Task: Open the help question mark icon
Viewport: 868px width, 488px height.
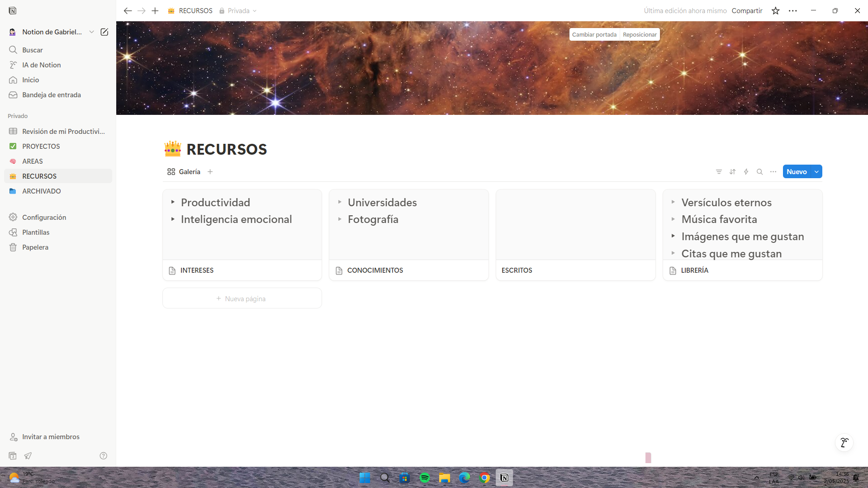Action: [103, 456]
